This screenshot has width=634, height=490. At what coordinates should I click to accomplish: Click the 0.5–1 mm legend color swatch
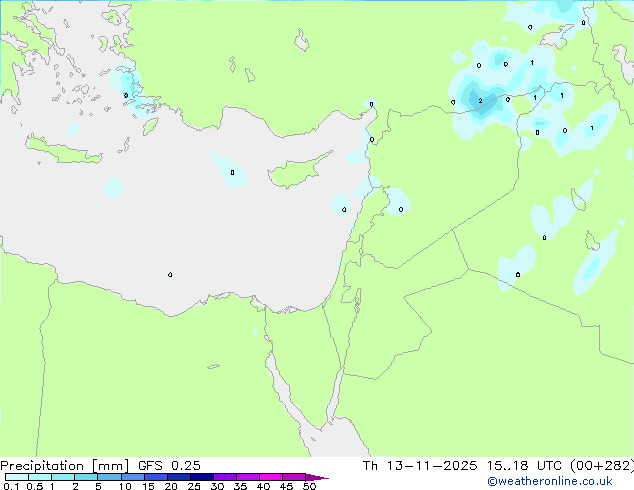point(40,477)
